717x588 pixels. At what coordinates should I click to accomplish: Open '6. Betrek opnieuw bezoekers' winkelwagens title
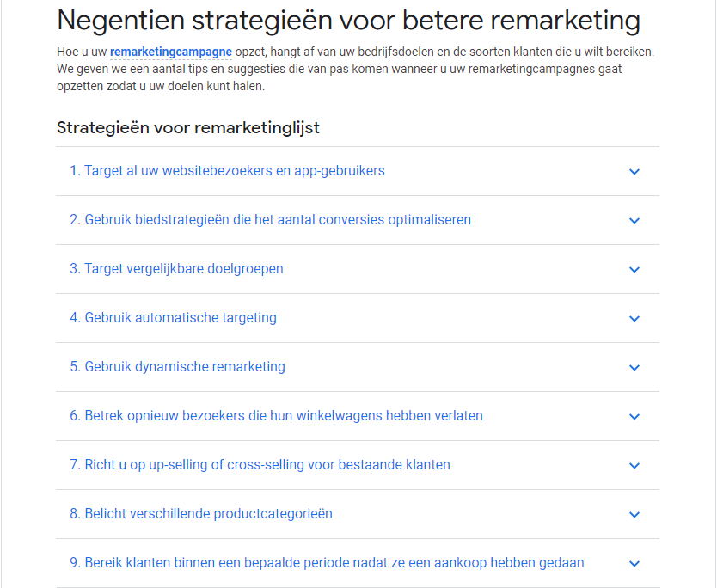[x=276, y=415]
